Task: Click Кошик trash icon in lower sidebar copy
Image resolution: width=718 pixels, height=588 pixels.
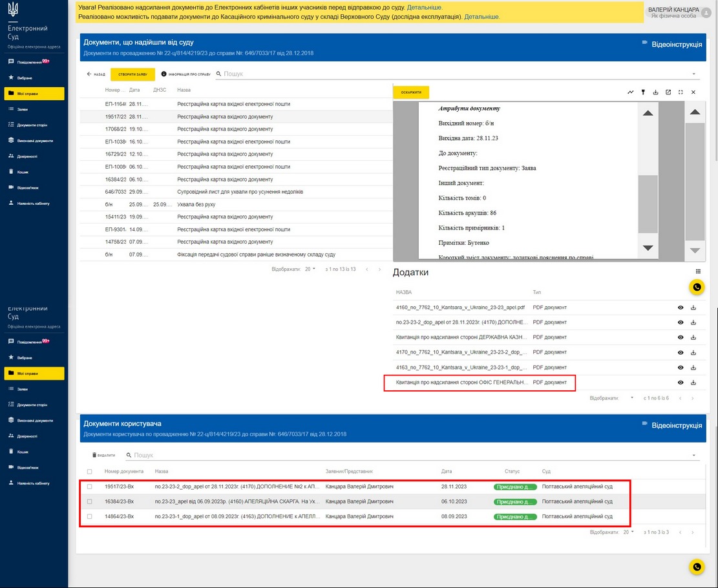Action: (11, 452)
